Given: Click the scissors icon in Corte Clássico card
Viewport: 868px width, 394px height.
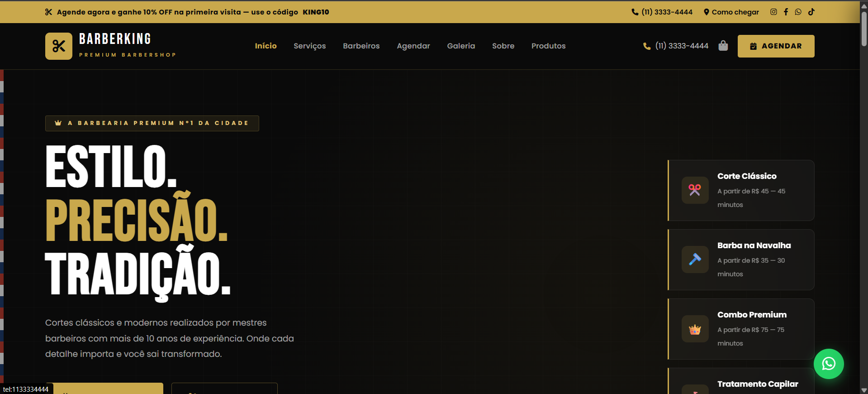Looking at the screenshot, I should pyautogui.click(x=695, y=190).
